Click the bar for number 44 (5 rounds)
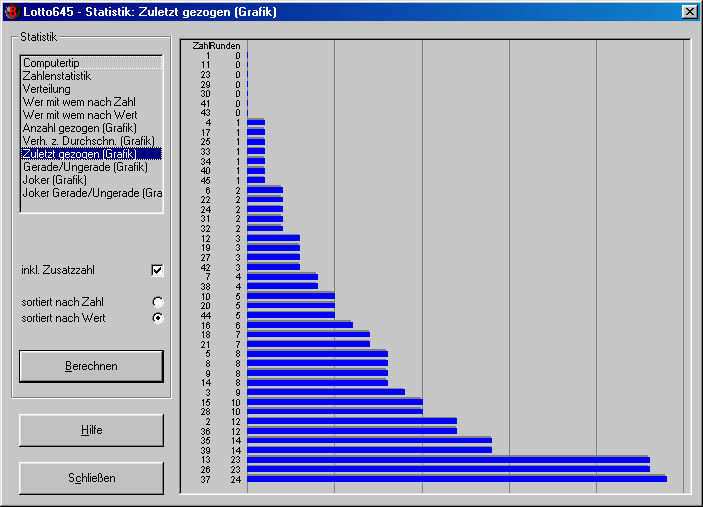The image size is (703, 507). pyautogui.click(x=291, y=315)
